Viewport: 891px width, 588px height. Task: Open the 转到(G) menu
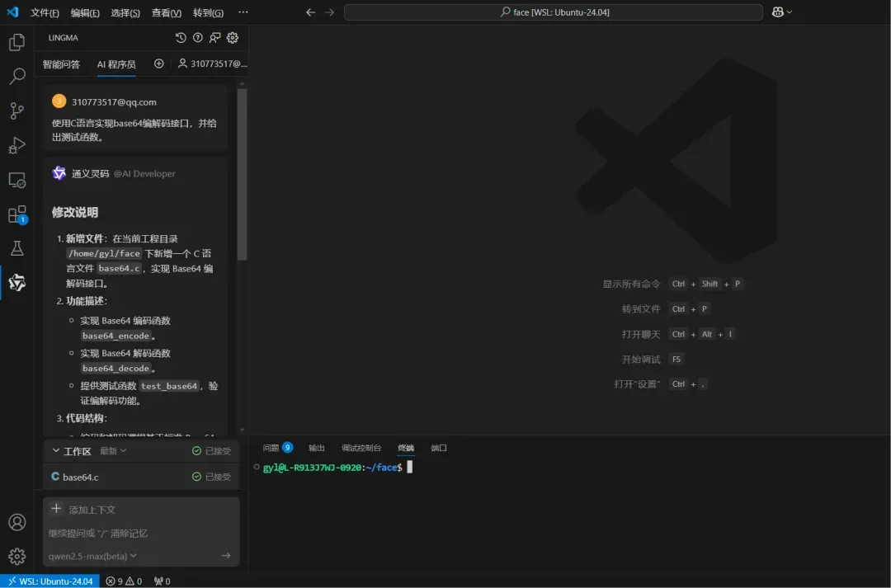coord(208,12)
